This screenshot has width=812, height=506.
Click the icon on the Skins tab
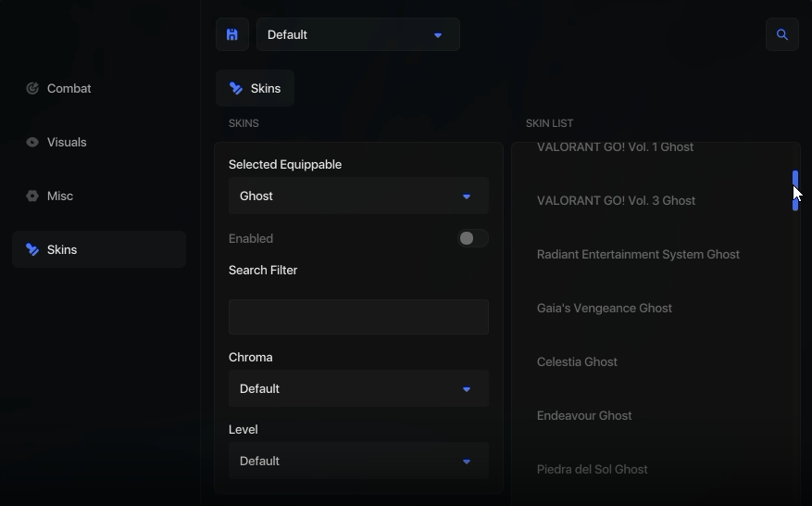point(236,89)
